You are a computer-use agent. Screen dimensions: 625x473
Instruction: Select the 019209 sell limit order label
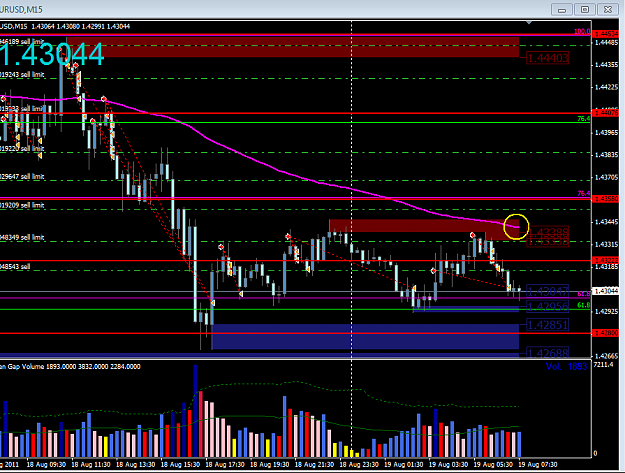pos(22,205)
